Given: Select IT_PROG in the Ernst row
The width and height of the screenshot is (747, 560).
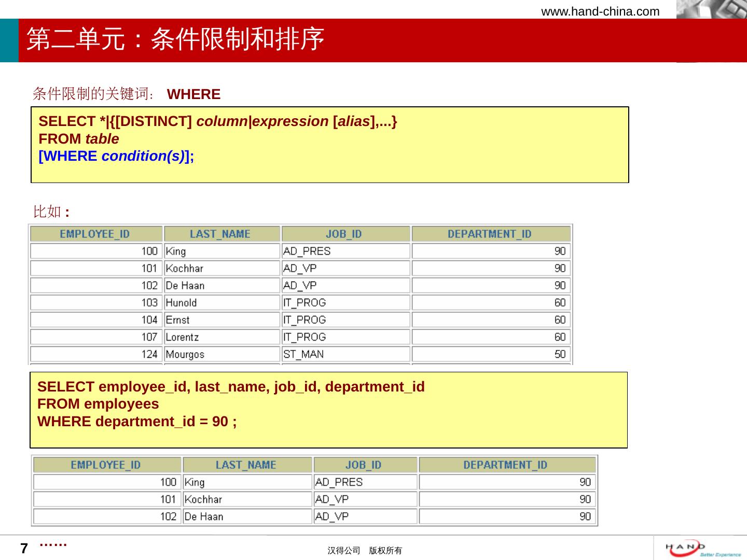Looking at the screenshot, I should 345,320.
